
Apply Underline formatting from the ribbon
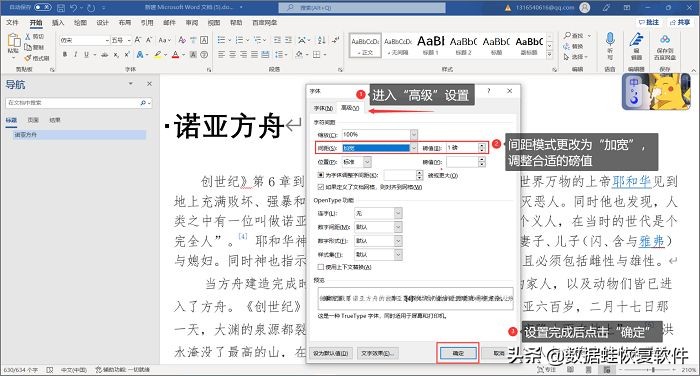[x=86, y=54]
